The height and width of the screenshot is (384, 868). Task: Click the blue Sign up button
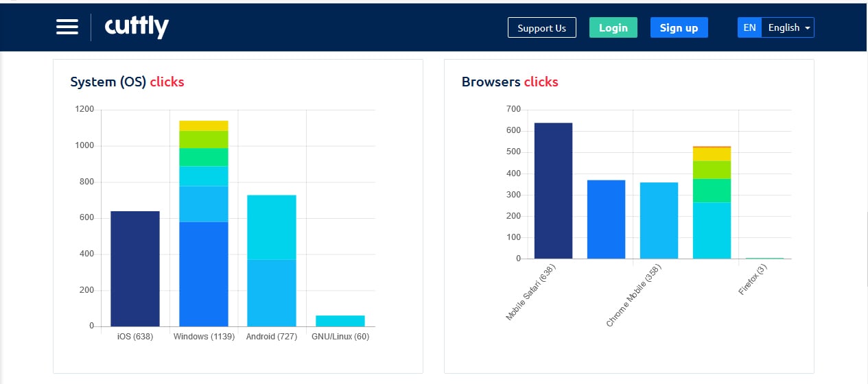tap(679, 27)
